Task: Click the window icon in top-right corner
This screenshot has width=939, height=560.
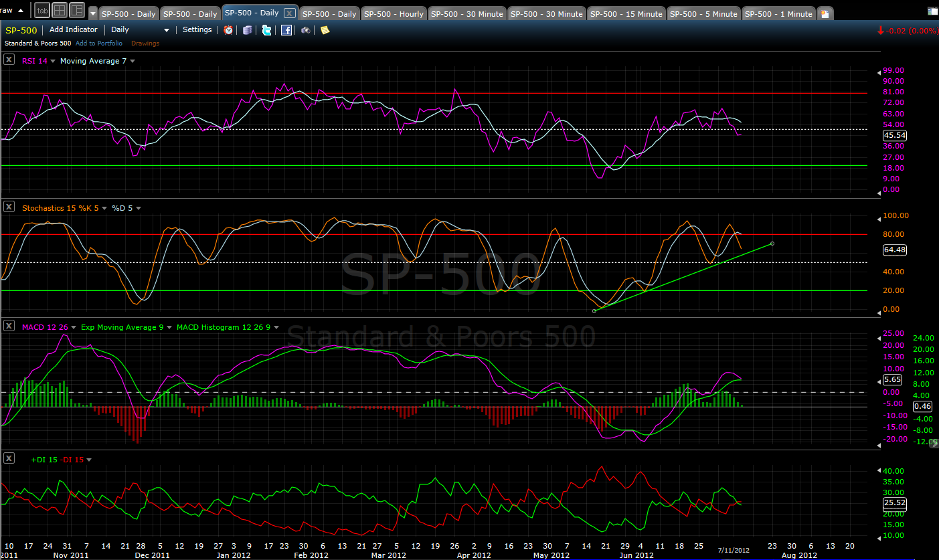Action: 932,11
